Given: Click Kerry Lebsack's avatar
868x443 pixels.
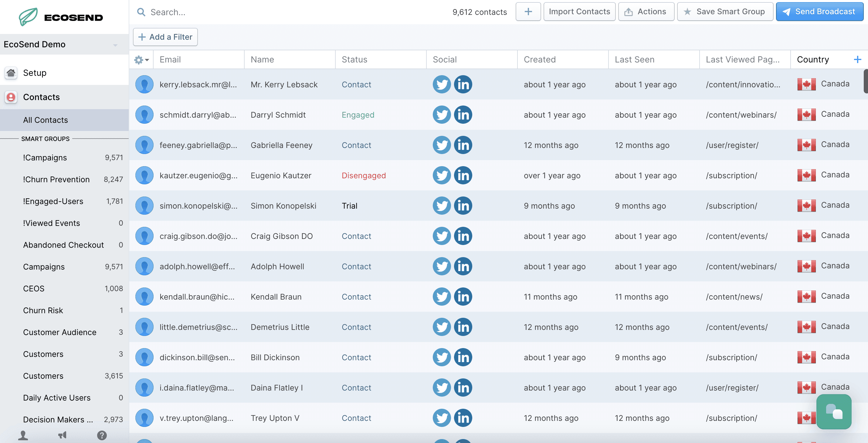Looking at the screenshot, I should (144, 85).
